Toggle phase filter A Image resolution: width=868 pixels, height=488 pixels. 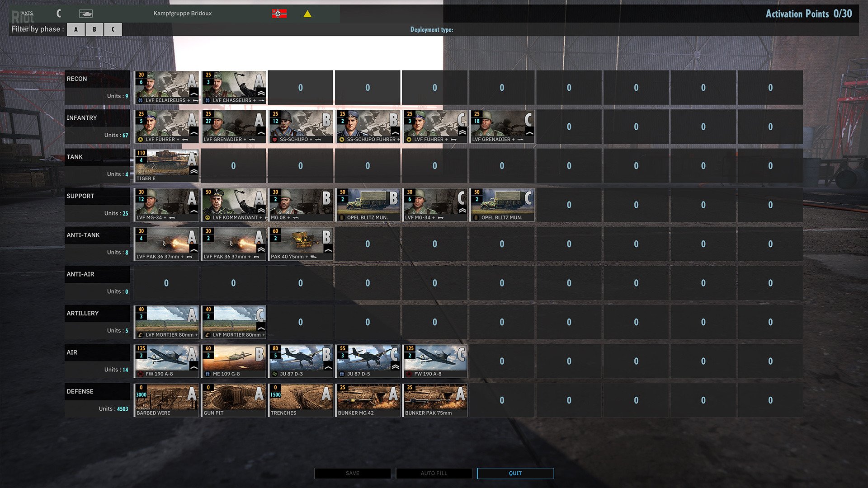(75, 29)
